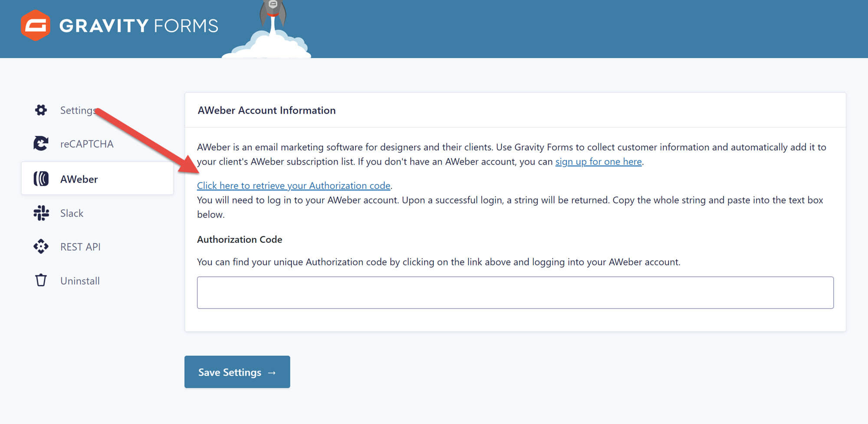
Task: Click the AWeber logo icon in sidebar
Action: pos(41,179)
